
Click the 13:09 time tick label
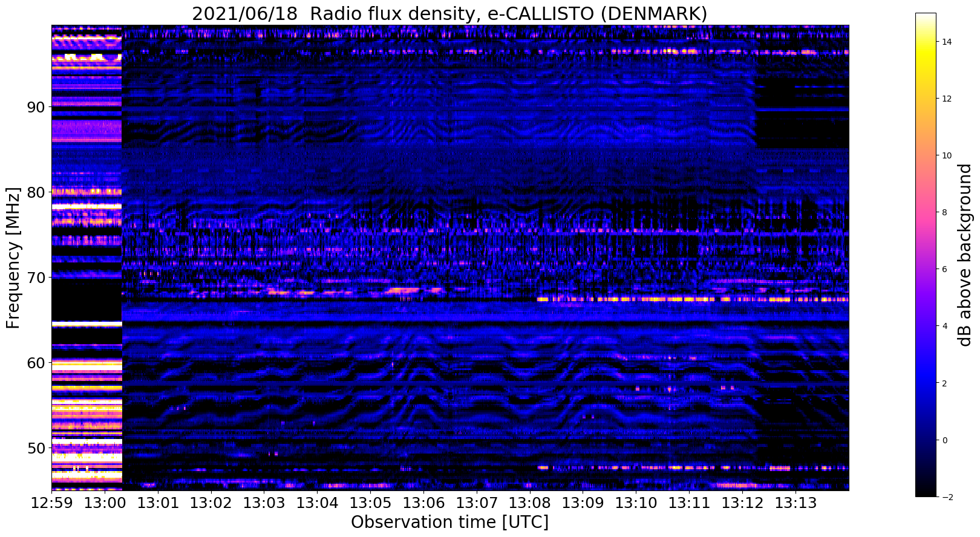[x=583, y=503]
